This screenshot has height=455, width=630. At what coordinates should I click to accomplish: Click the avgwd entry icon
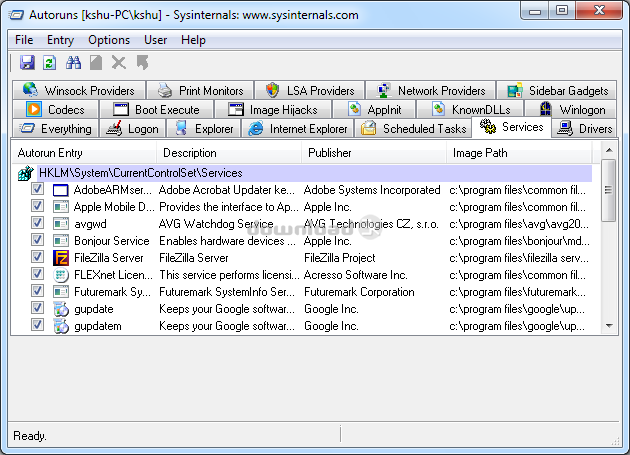pos(61,224)
